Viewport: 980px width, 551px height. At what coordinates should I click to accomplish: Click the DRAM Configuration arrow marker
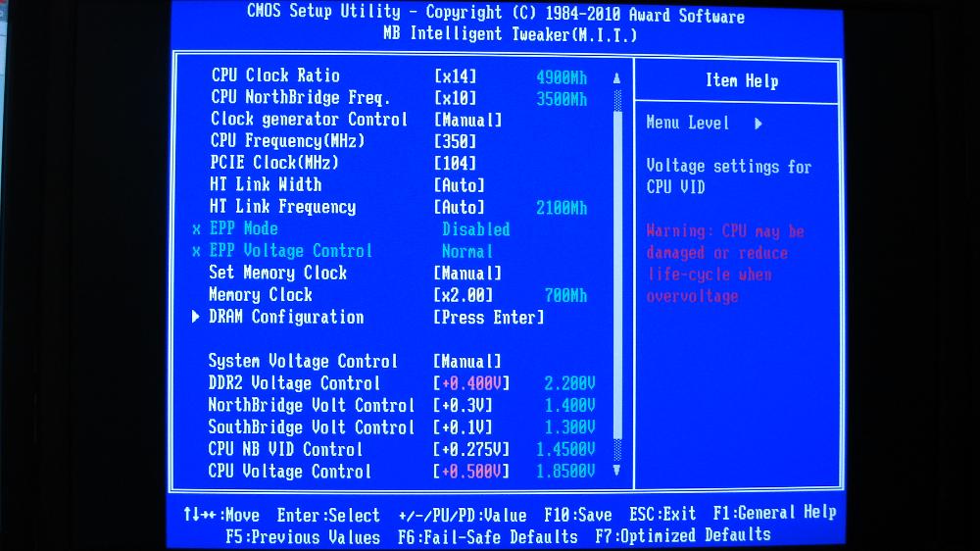pyautogui.click(x=196, y=317)
